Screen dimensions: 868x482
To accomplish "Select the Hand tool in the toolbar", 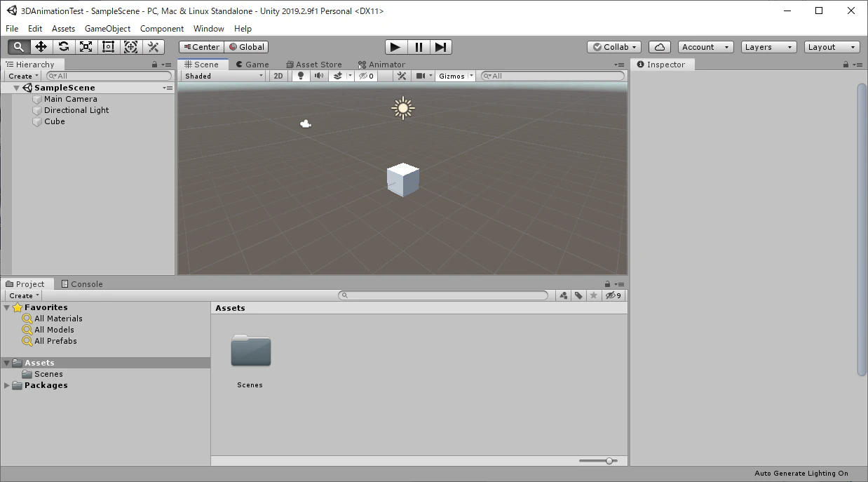I will pos(19,47).
